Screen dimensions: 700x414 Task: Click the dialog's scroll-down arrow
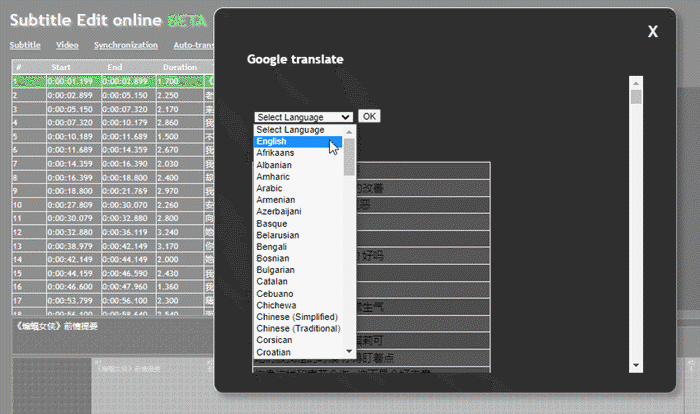(x=636, y=365)
